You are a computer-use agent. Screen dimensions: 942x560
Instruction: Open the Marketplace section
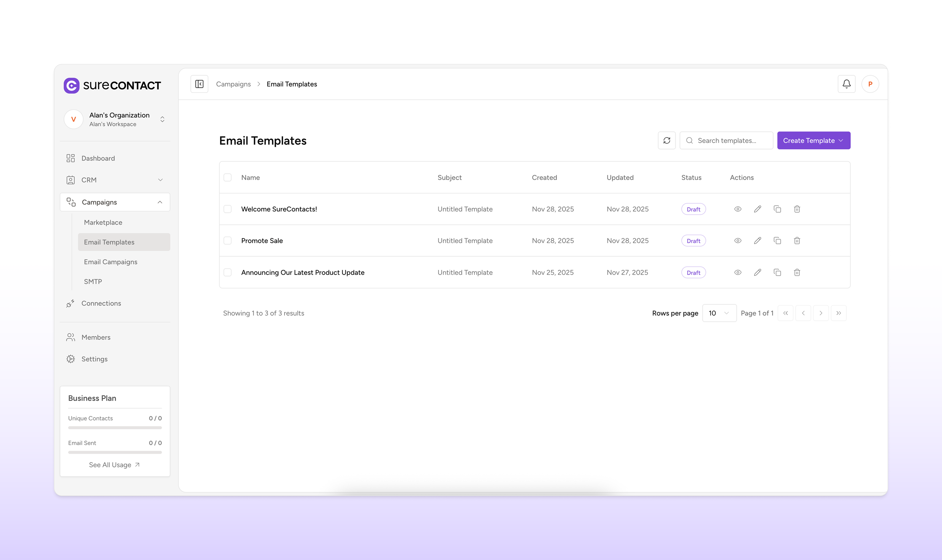click(103, 222)
